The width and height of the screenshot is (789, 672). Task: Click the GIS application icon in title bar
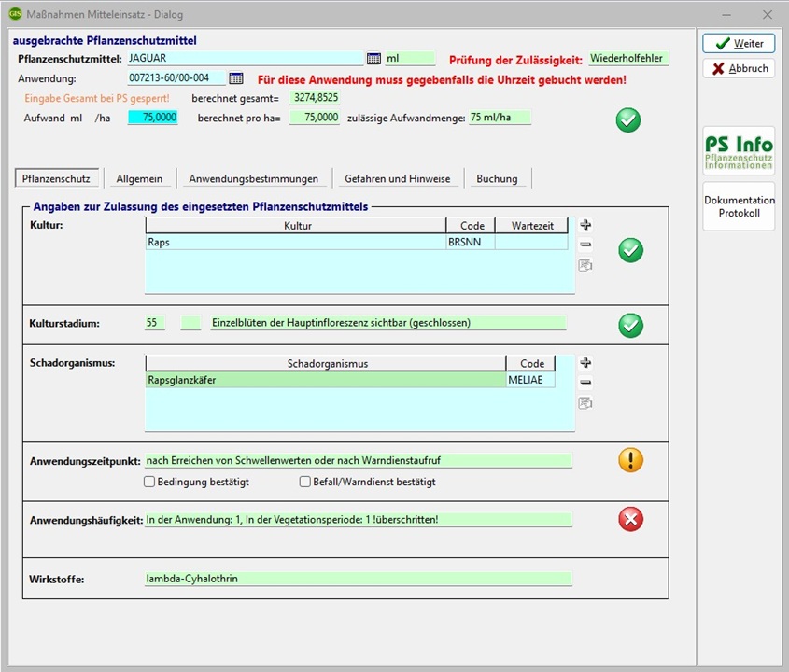15,14
